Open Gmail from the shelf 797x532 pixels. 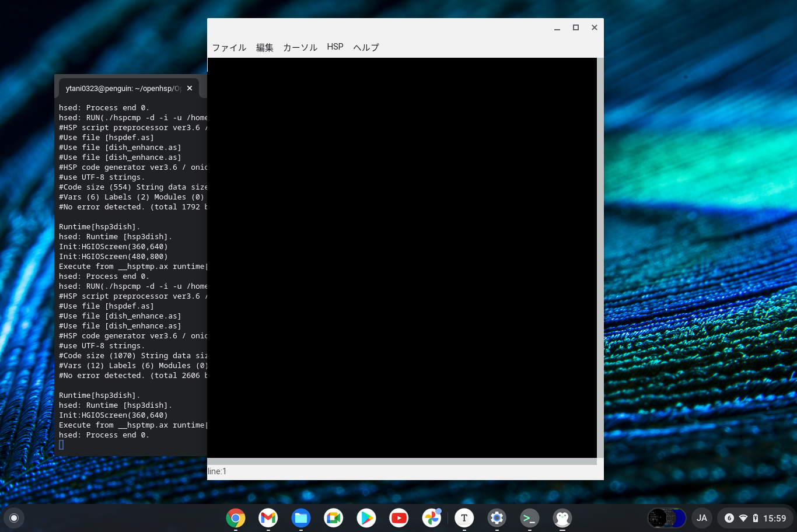click(268, 518)
